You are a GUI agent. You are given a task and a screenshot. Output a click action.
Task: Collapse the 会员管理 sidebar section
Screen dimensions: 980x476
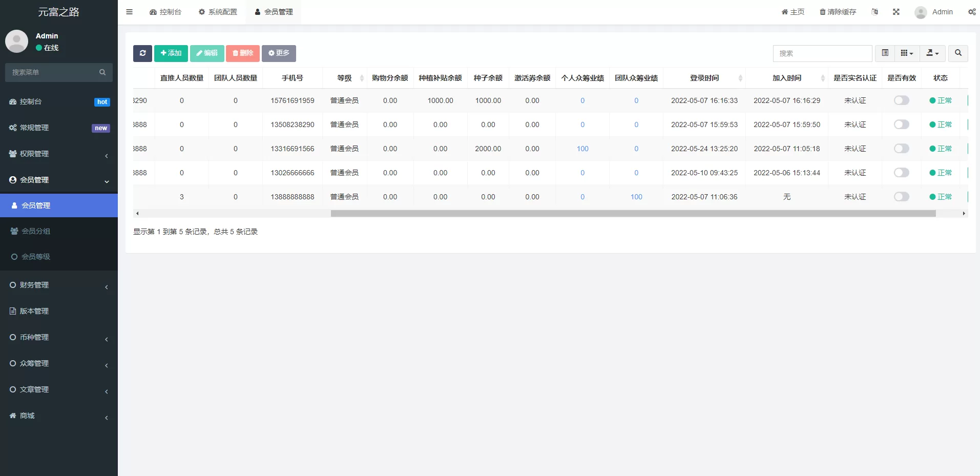(59, 180)
